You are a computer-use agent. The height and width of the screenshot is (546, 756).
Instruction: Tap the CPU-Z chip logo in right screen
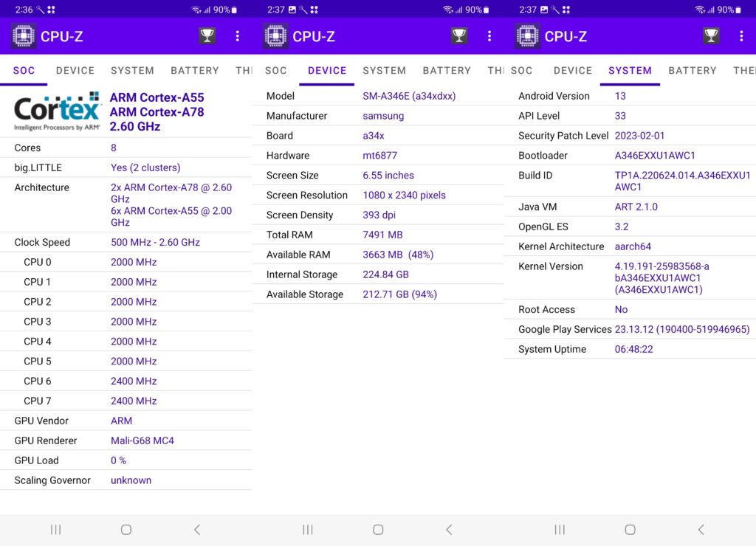[x=527, y=36]
